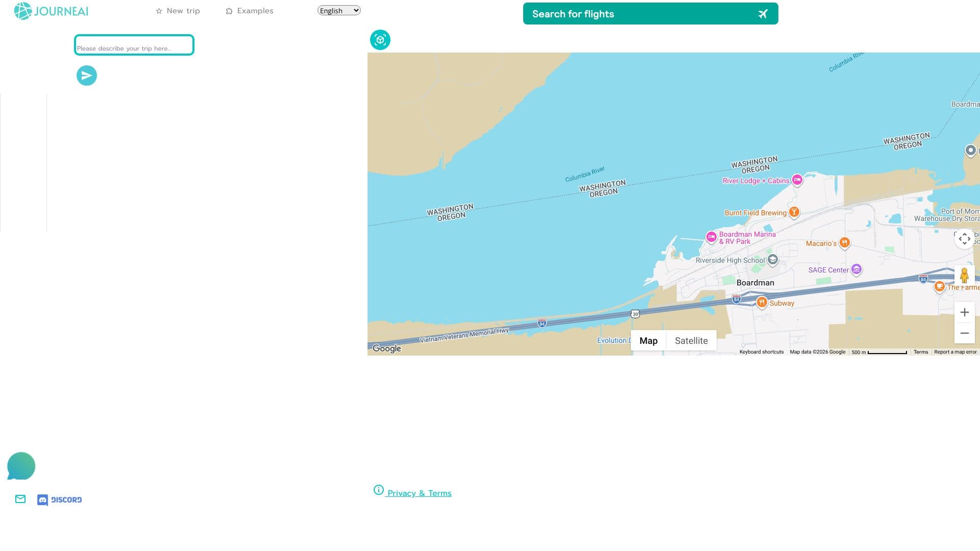Select the Street View pegman icon
The width and height of the screenshot is (980, 551).
(x=964, y=275)
